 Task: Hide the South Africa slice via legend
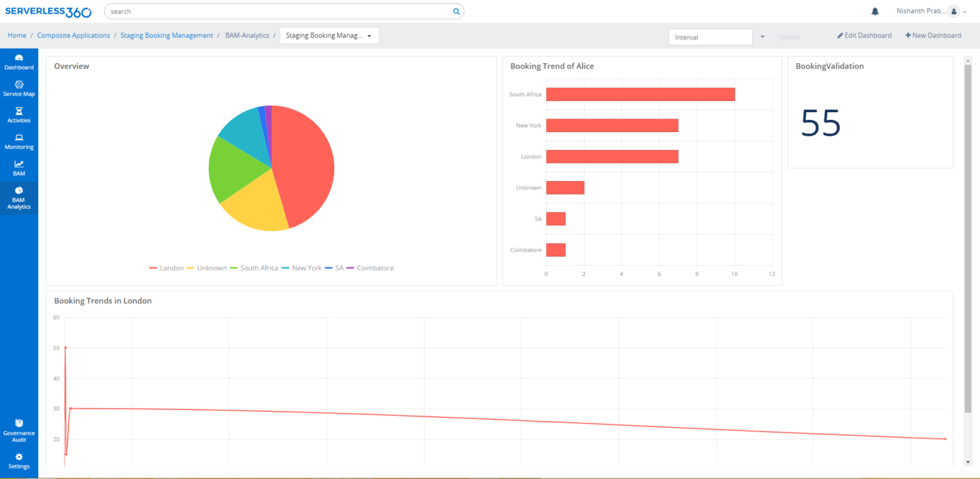(x=258, y=268)
